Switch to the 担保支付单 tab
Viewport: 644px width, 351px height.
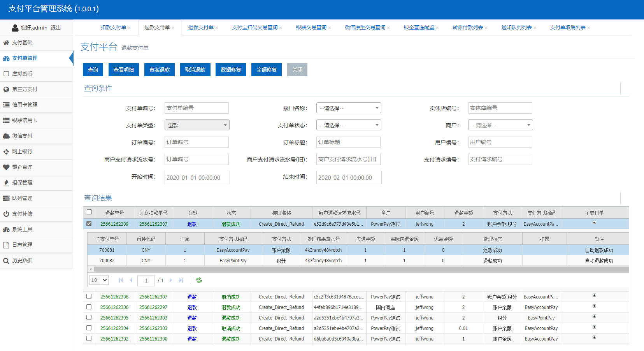point(201,28)
